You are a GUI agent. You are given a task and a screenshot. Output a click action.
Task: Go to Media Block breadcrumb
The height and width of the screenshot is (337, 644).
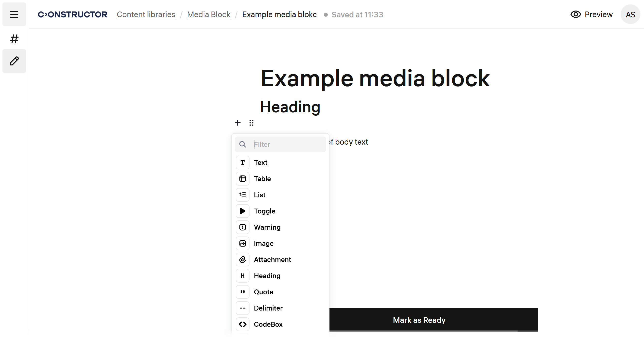(x=209, y=14)
